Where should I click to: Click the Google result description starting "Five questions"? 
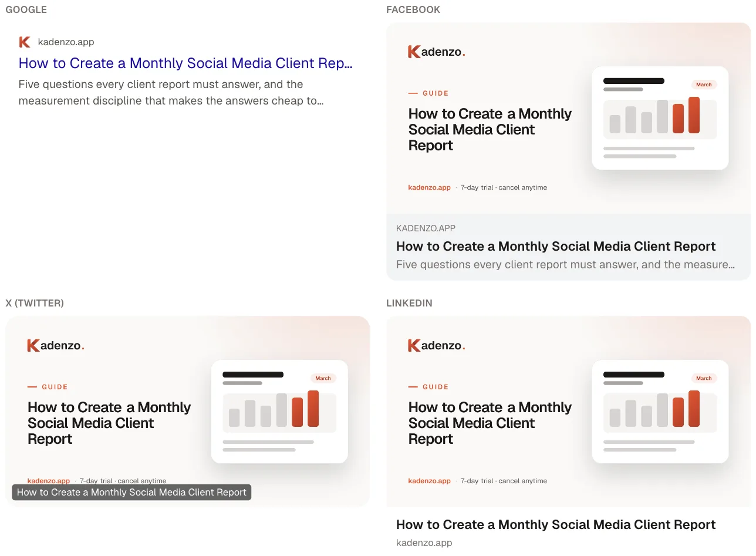coord(171,92)
